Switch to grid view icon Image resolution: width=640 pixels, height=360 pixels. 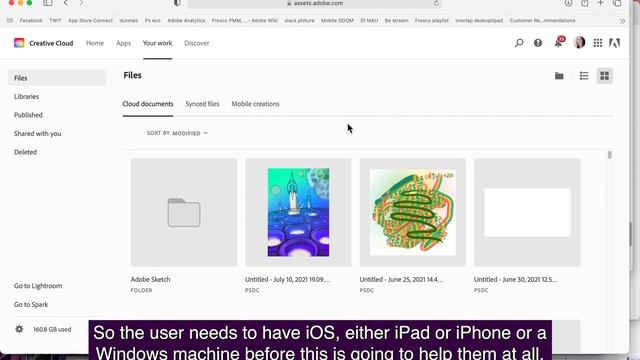coord(604,76)
